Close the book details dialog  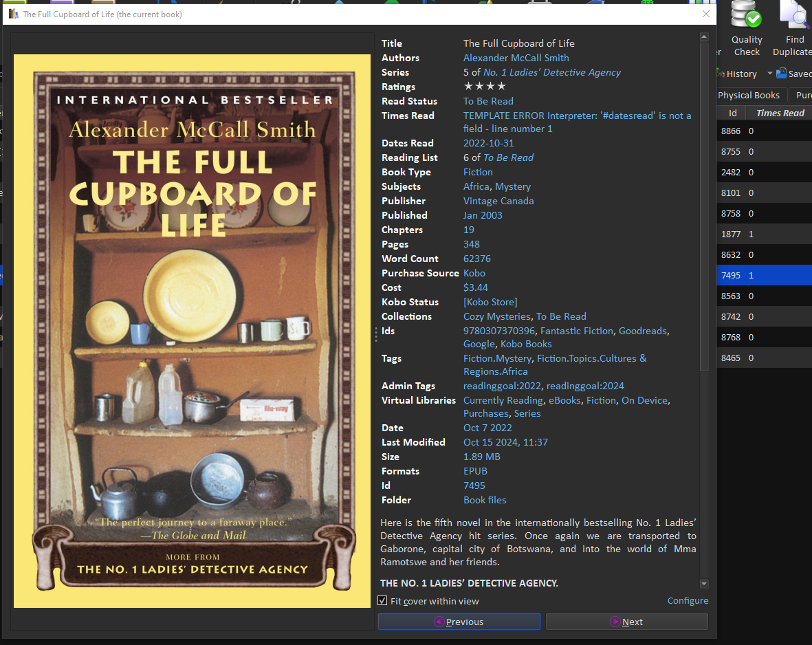[x=705, y=14]
